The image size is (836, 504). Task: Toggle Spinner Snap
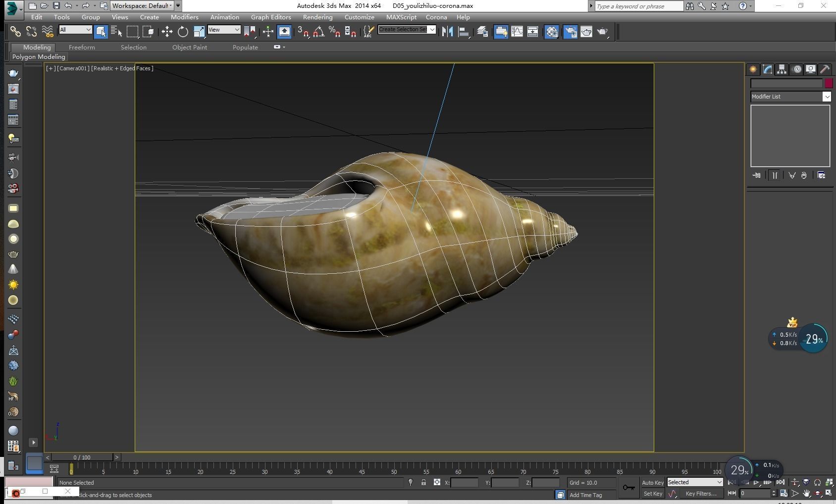pos(351,32)
